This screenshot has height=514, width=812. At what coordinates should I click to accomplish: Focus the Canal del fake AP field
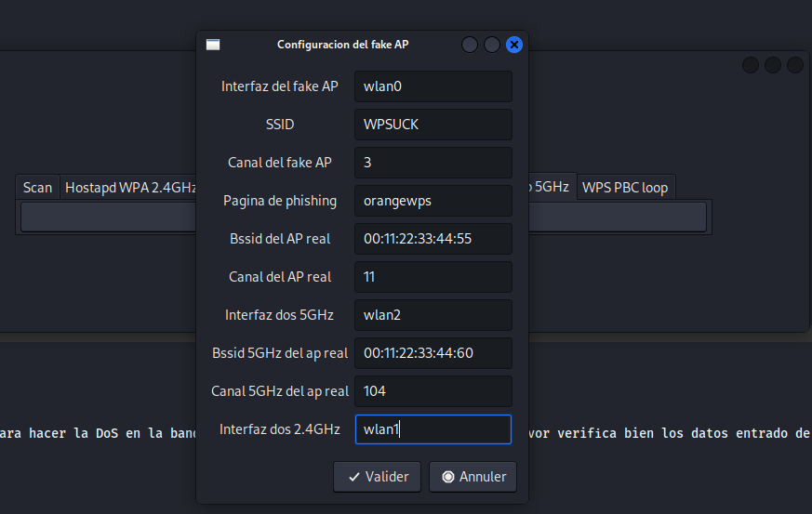click(433, 163)
